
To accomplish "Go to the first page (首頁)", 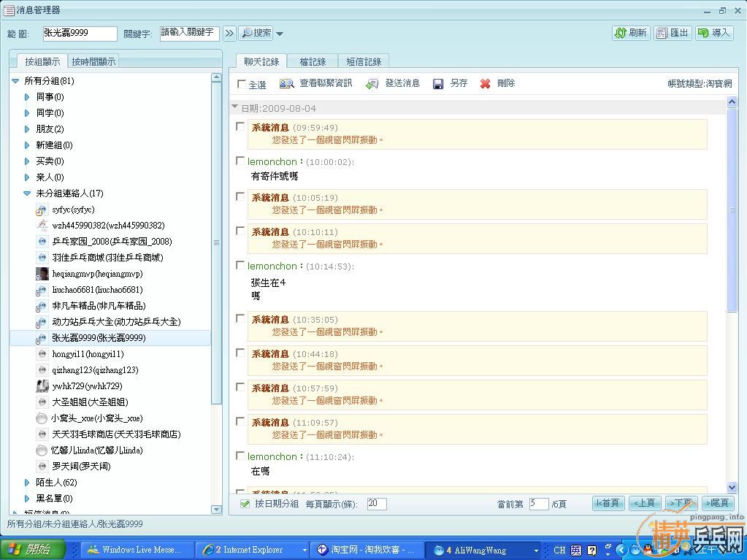I will point(608,503).
